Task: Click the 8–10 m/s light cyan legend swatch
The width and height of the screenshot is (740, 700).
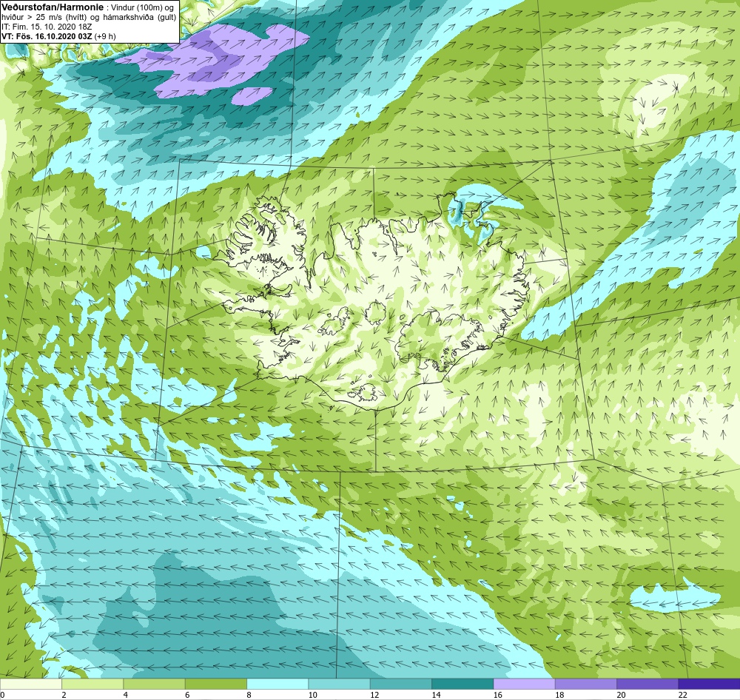Action: click(x=277, y=684)
